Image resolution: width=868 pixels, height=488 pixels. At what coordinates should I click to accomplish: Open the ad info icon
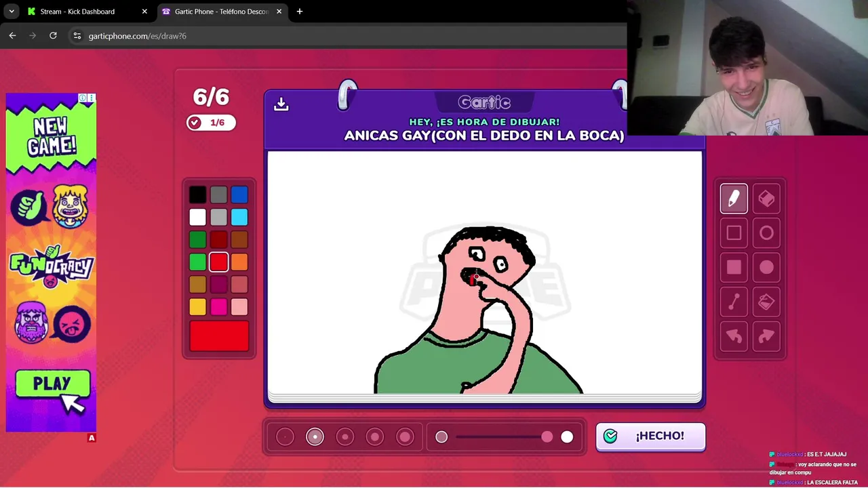click(83, 98)
